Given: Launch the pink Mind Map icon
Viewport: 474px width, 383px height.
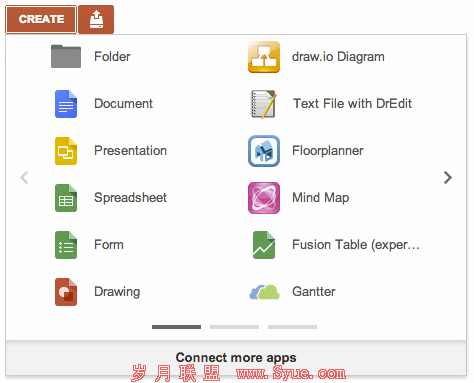Looking at the screenshot, I should [x=264, y=198].
